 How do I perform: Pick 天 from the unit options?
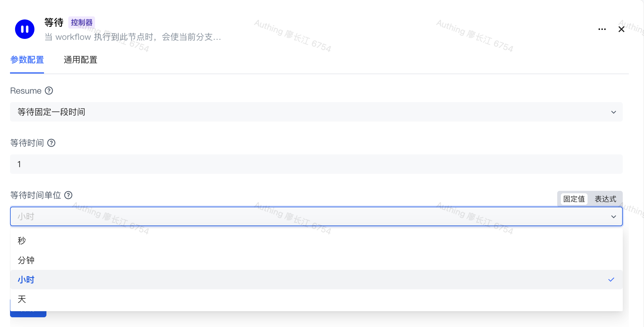coord(22,299)
